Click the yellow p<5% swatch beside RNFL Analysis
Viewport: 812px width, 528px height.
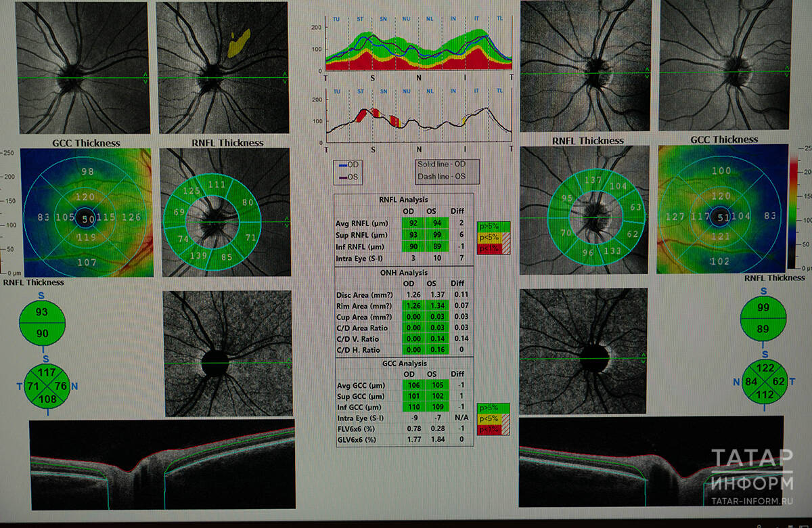(494, 237)
